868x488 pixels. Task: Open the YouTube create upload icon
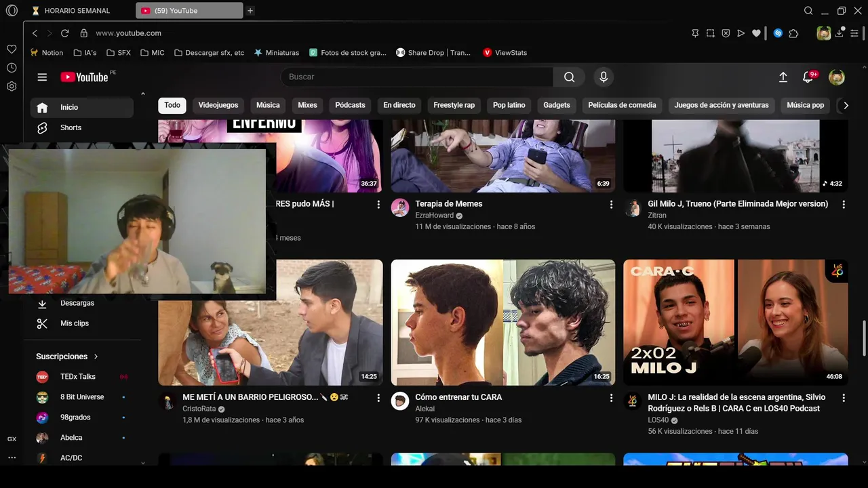pyautogui.click(x=783, y=77)
